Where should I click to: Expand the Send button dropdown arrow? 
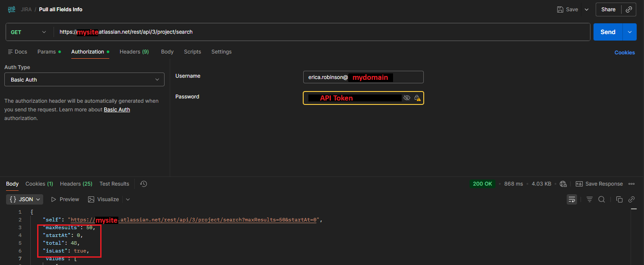pos(629,32)
